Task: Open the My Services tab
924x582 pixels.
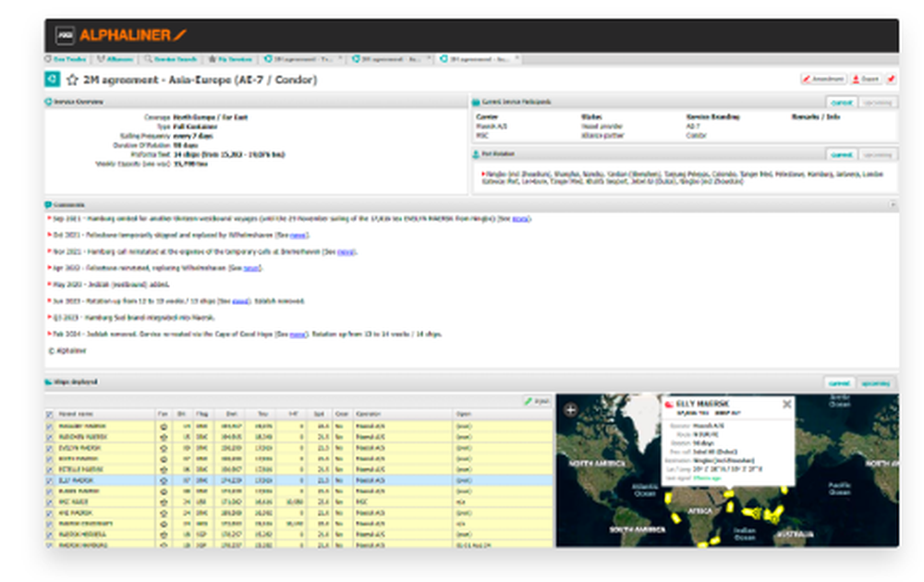Action: pos(230,59)
